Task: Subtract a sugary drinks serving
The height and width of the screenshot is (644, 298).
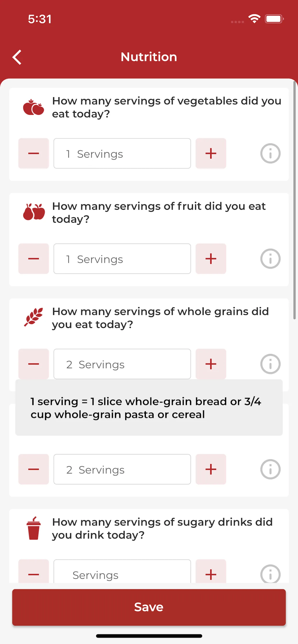Action: click(34, 574)
